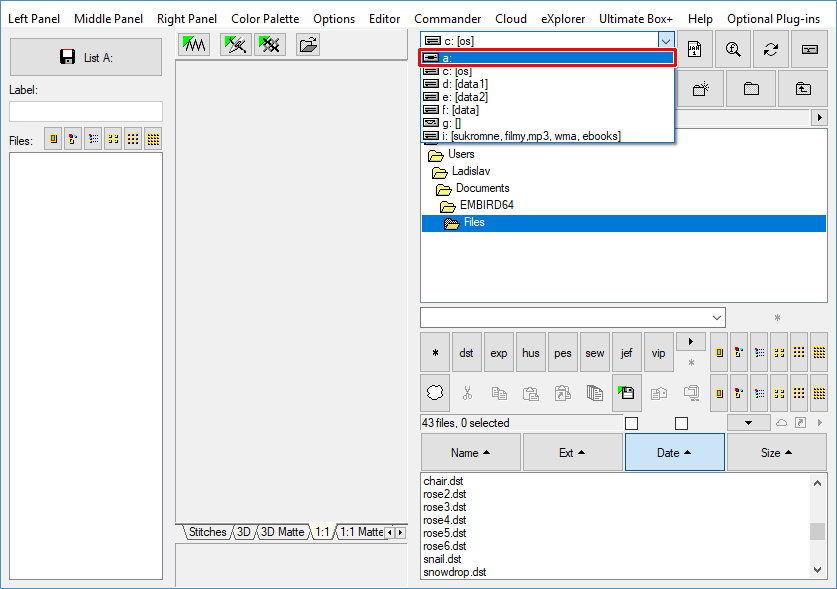Sort files by Name
Viewport: 837px width, 589px height.
pos(470,452)
